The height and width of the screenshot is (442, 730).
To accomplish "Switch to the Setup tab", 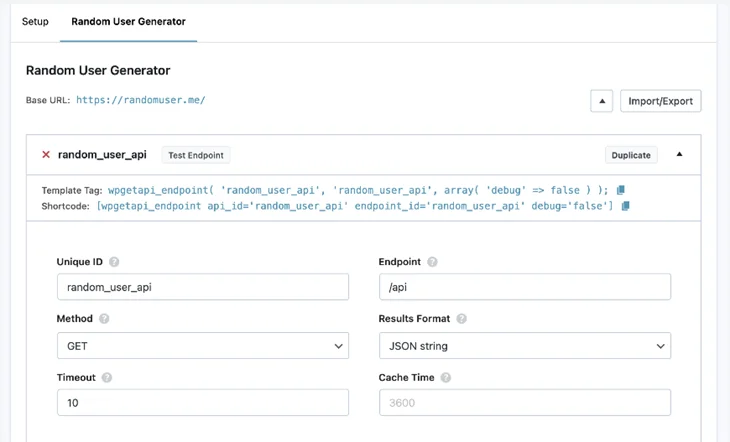I will click(35, 21).
